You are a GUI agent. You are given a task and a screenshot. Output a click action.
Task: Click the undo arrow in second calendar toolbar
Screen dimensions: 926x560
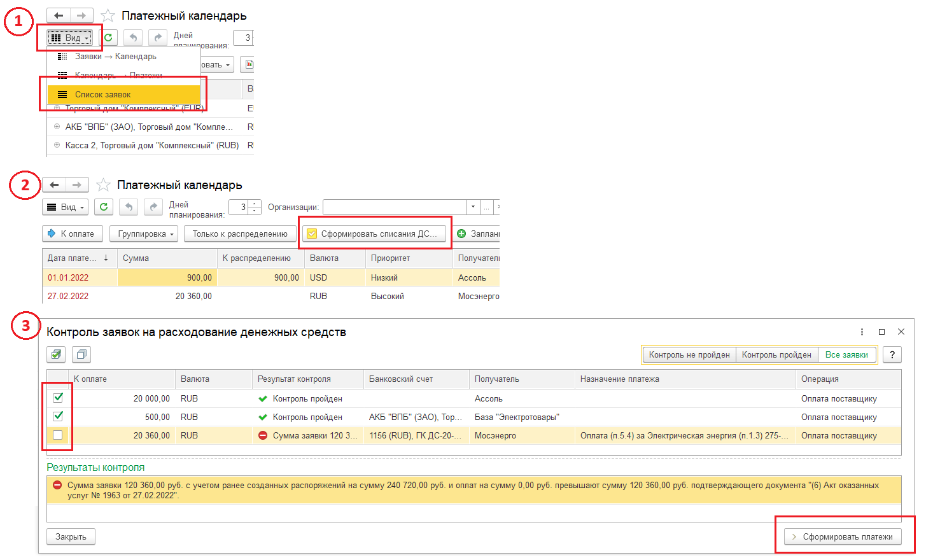[x=129, y=207]
